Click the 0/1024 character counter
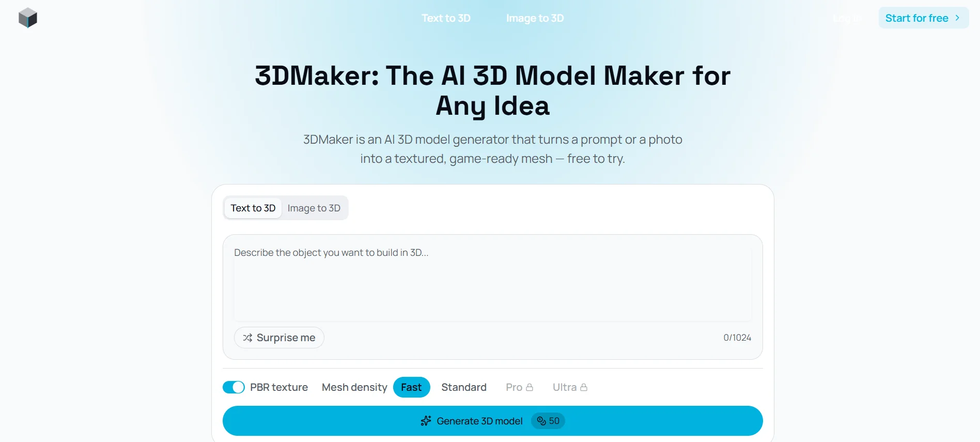This screenshot has width=980, height=442. coord(737,338)
